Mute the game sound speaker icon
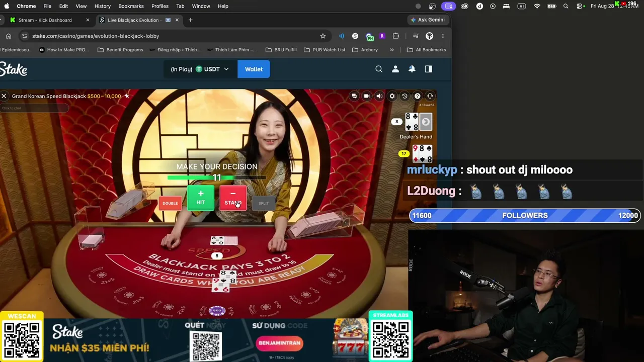This screenshot has height=362, width=644. point(379,96)
